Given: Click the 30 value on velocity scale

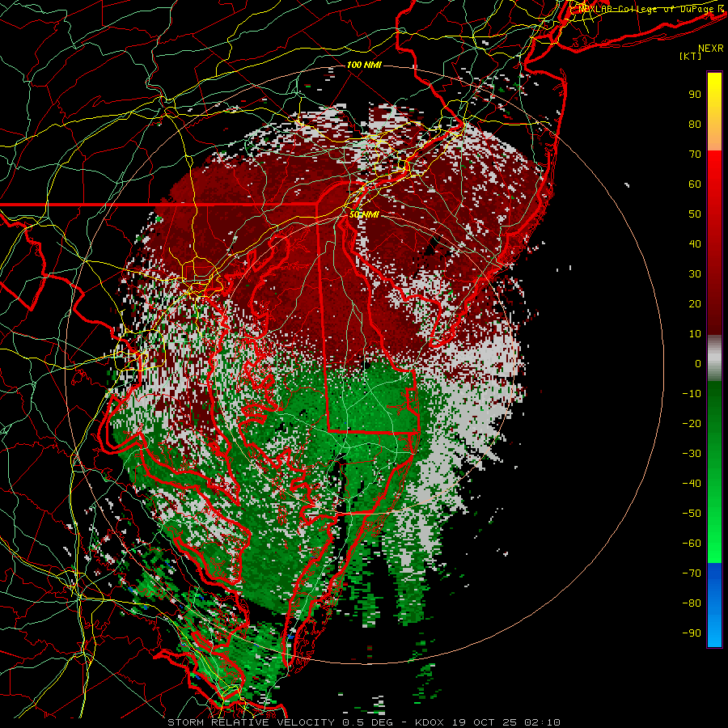Looking at the screenshot, I should point(695,274).
